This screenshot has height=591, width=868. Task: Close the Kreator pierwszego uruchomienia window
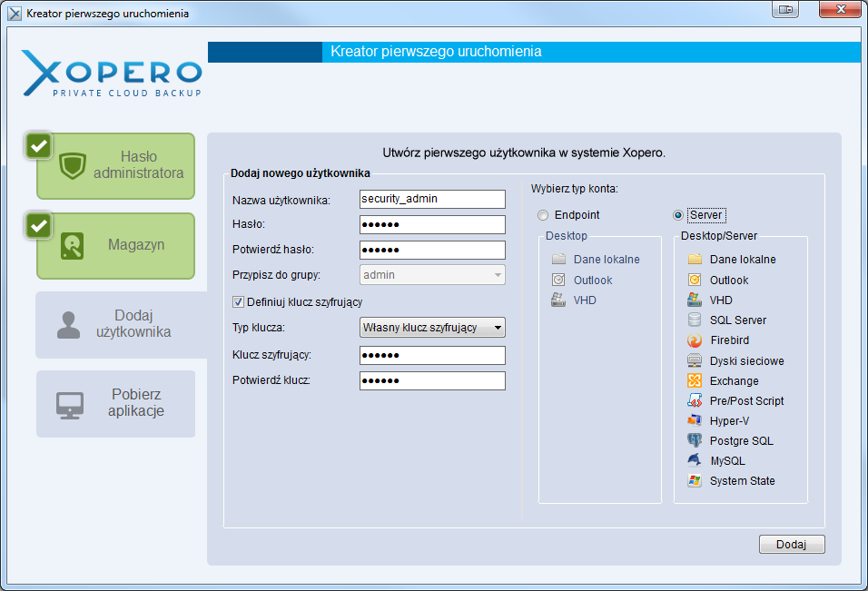pyautogui.click(x=841, y=9)
